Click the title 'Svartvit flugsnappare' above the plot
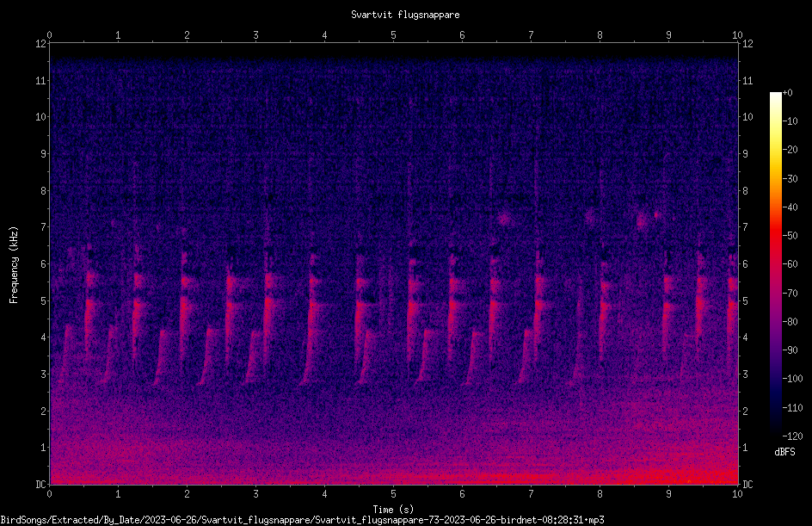 pyautogui.click(x=405, y=15)
